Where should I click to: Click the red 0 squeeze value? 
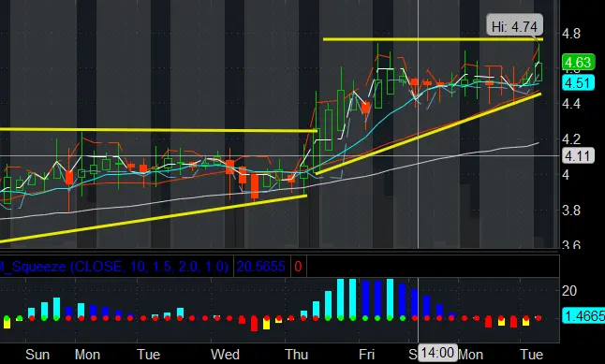pos(298,267)
